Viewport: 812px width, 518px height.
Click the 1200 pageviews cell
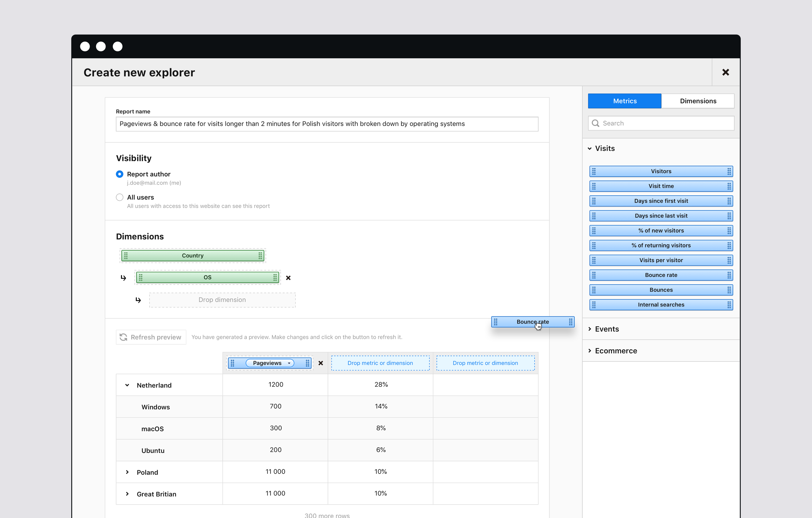(275, 384)
